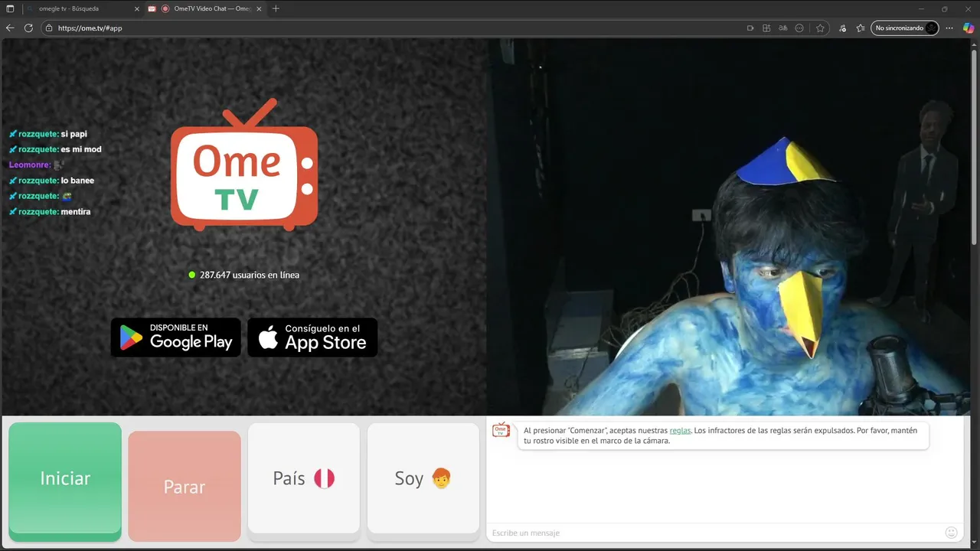Click the chat message 'mentira'
The width and height of the screenshot is (980, 551).
(76, 211)
